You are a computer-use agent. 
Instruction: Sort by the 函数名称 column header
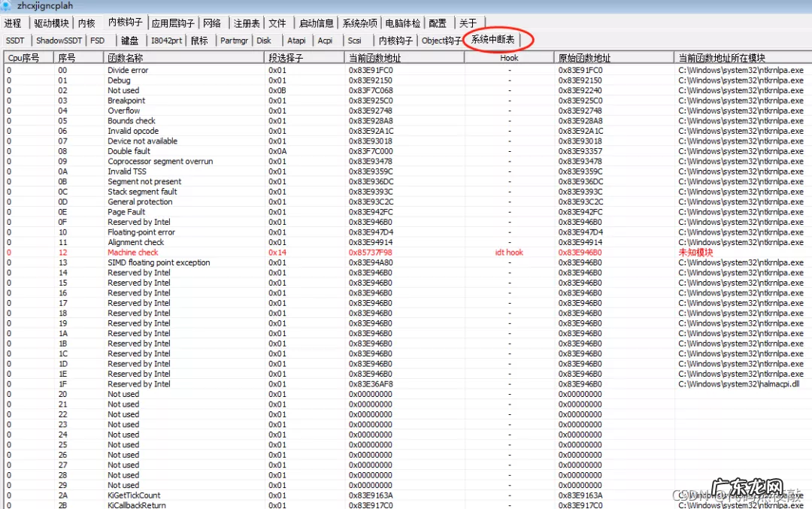click(126, 57)
